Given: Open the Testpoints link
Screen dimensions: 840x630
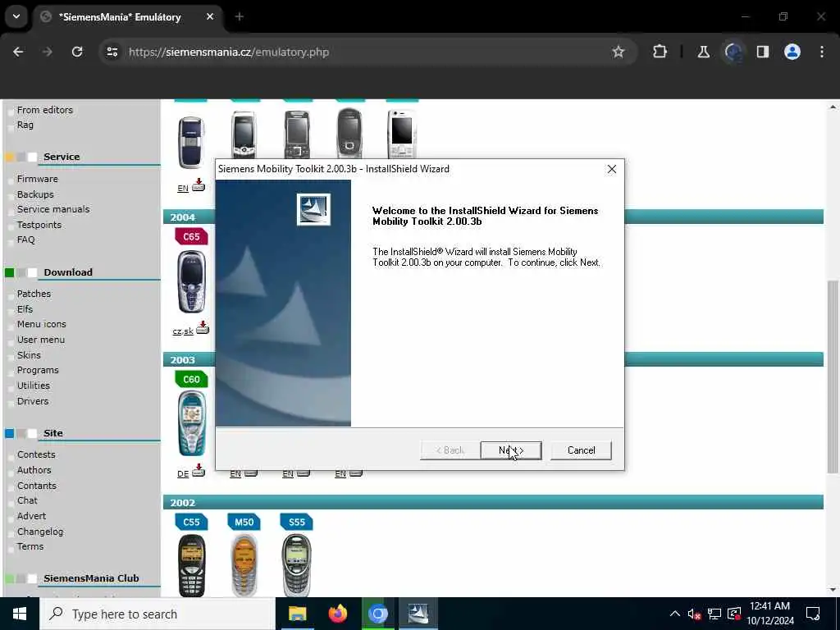Looking at the screenshot, I should 39,225.
